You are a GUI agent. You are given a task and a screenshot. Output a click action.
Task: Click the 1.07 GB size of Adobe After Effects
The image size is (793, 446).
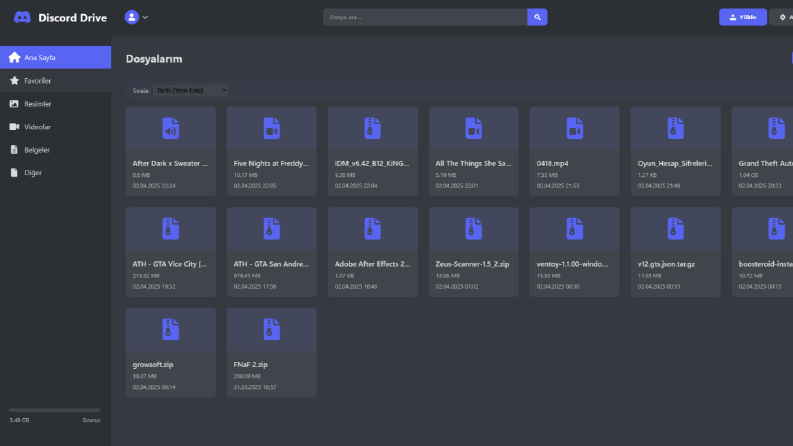(344, 276)
